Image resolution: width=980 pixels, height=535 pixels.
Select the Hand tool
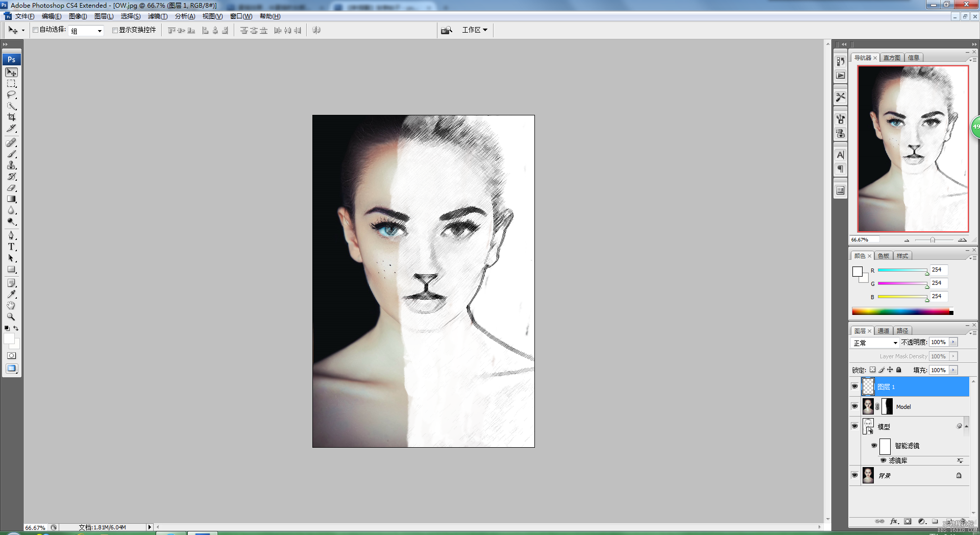point(11,305)
